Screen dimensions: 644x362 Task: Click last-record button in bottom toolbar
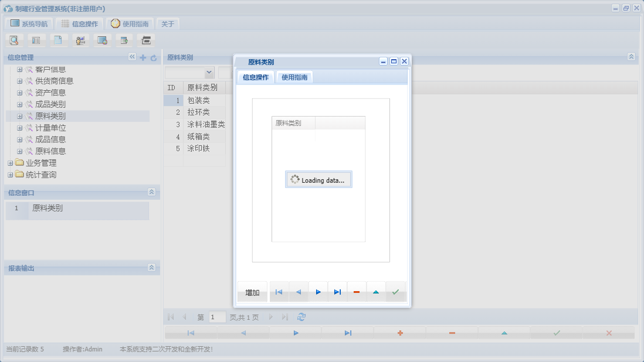[x=348, y=333]
